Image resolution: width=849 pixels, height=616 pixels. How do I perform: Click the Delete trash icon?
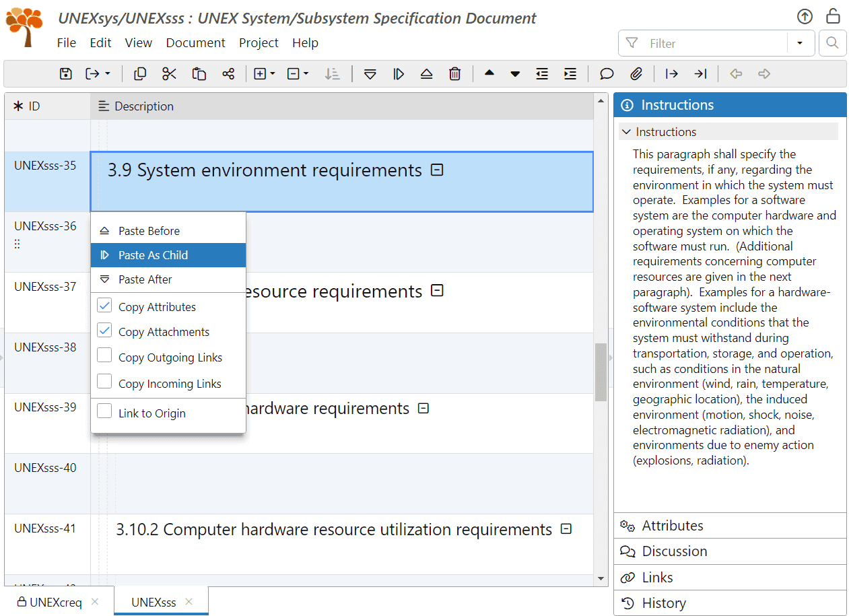pos(455,74)
